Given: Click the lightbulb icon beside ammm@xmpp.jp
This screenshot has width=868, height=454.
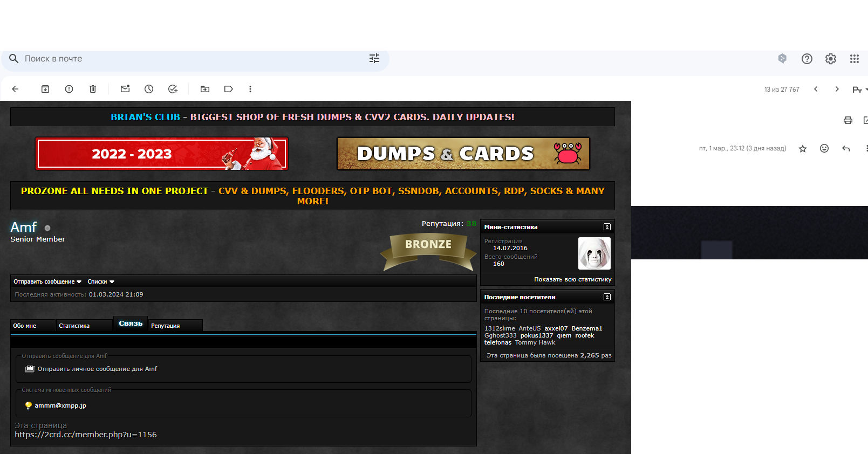Looking at the screenshot, I should [x=29, y=405].
